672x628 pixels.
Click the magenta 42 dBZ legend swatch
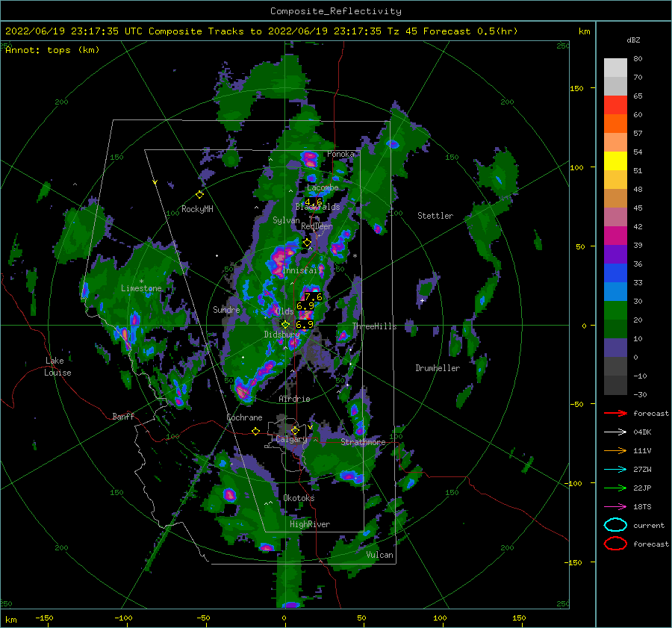pyautogui.click(x=615, y=235)
